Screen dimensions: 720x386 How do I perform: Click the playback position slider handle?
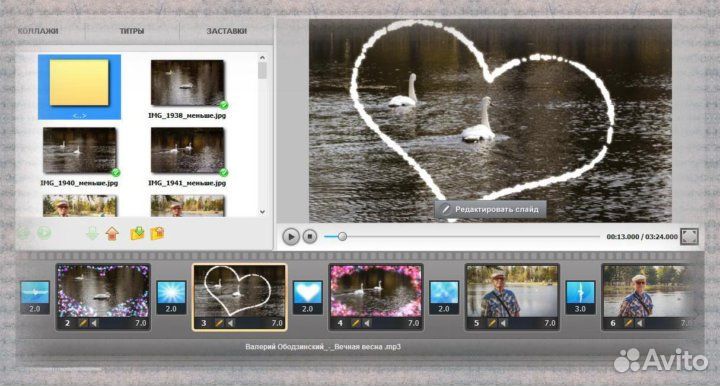click(x=342, y=236)
